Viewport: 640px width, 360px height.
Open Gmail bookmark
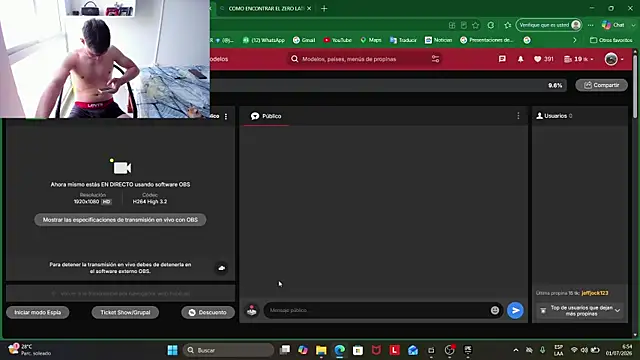point(304,40)
